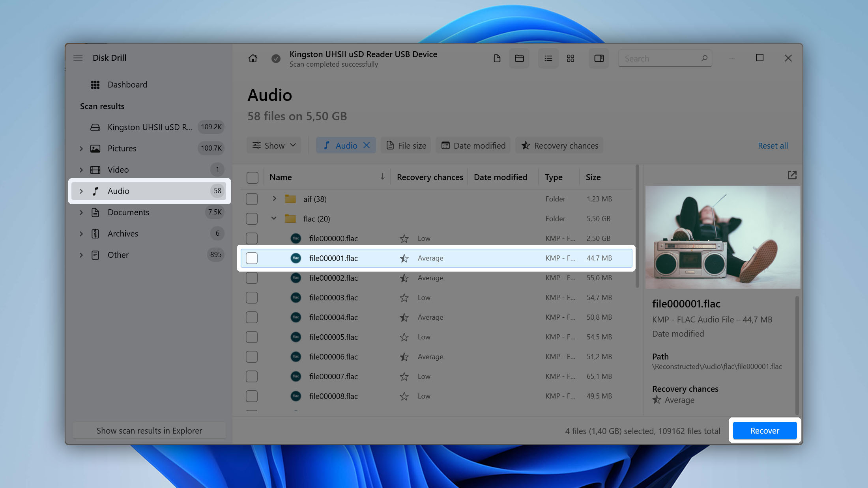Check the file000002.flac checkbox
Viewport: 868px width, 488px height.
click(x=252, y=278)
